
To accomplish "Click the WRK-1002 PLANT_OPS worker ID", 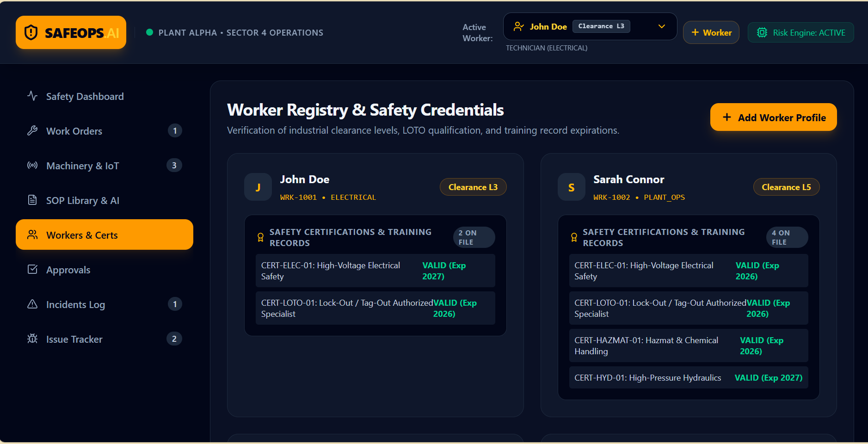I will (x=639, y=197).
